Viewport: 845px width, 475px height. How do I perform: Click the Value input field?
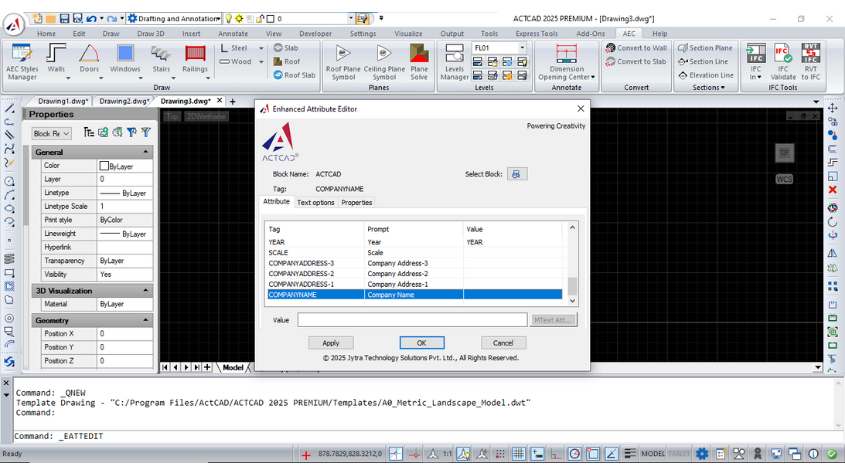pos(412,320)
